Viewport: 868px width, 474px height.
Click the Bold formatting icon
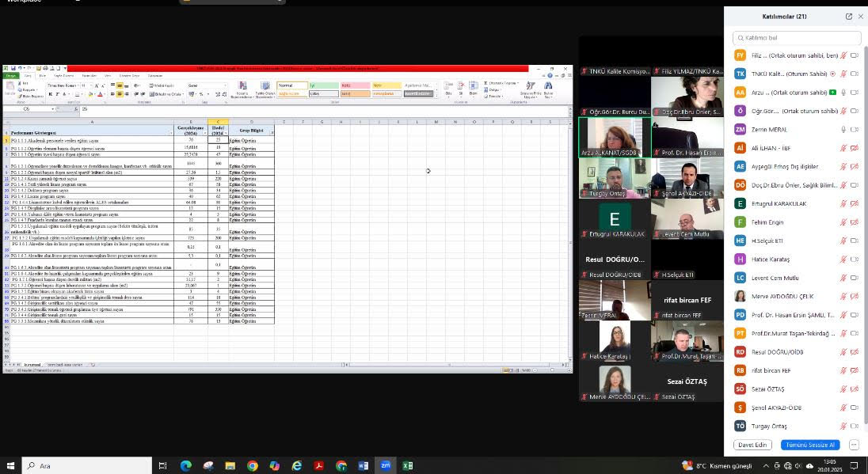point(51,95)
